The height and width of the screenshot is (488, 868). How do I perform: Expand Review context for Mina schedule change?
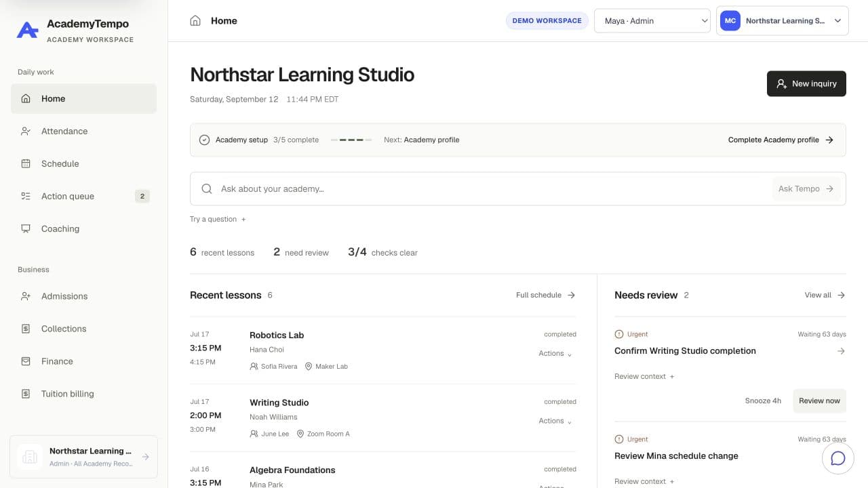[644, 481]
